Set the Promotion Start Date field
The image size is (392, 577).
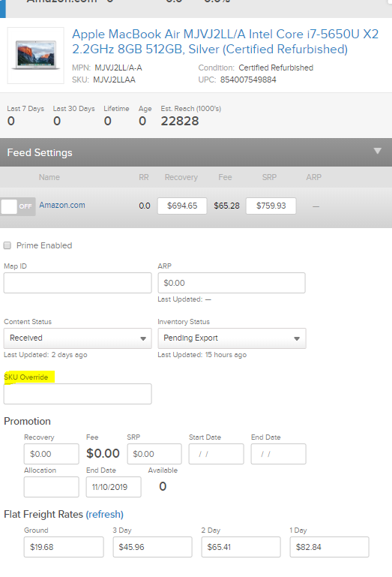(x=216, y=454)
